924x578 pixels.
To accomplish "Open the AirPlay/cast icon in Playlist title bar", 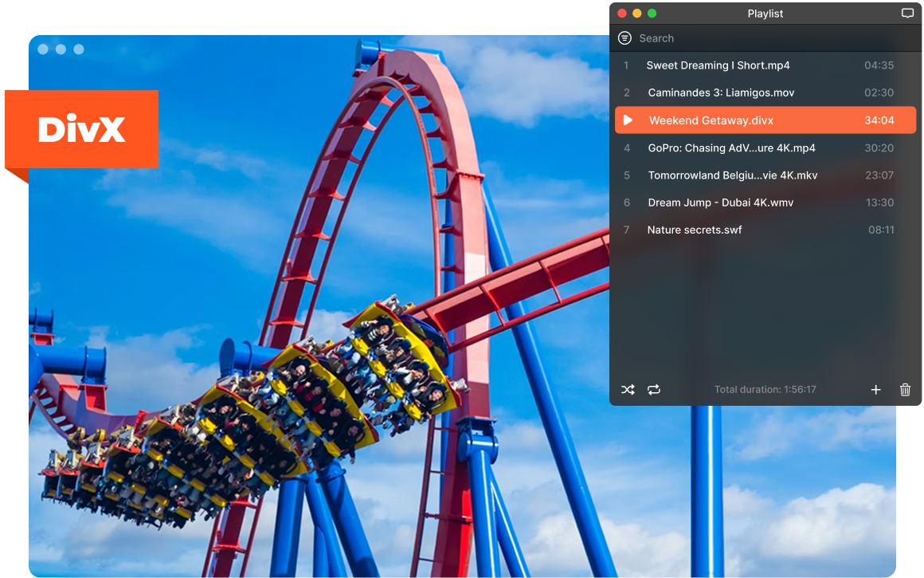I will (907, 13).
